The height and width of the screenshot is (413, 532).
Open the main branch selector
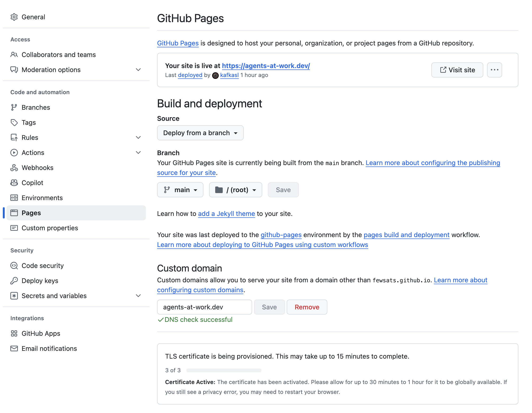click(x=180, y=190)
